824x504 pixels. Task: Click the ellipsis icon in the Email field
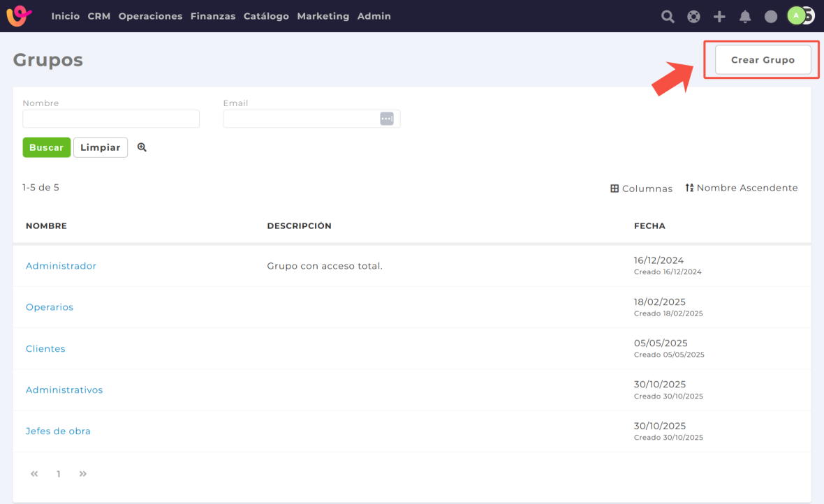pyautogui.click(x=387, y=119)
